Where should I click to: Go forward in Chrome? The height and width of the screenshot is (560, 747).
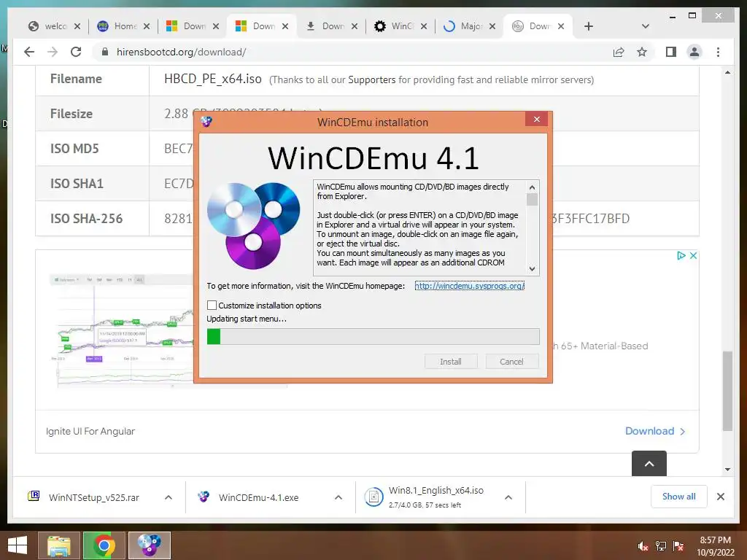tap(53, 52)
